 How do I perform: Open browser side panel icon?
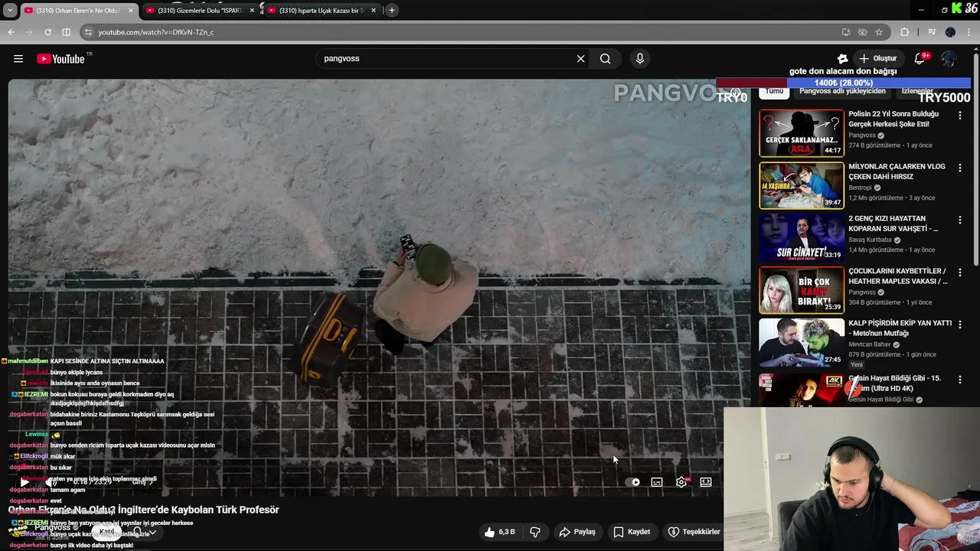pyautogui.click(x=66, y=32)
